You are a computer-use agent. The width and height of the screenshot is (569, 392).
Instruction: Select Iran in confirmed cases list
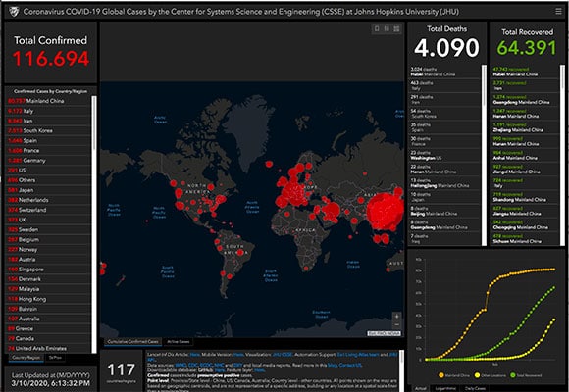(x=48, y=121)
